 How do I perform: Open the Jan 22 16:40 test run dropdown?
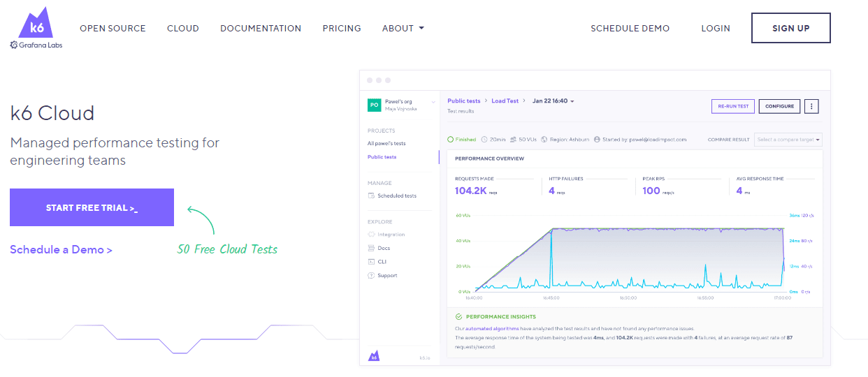[x=553, y=101]
